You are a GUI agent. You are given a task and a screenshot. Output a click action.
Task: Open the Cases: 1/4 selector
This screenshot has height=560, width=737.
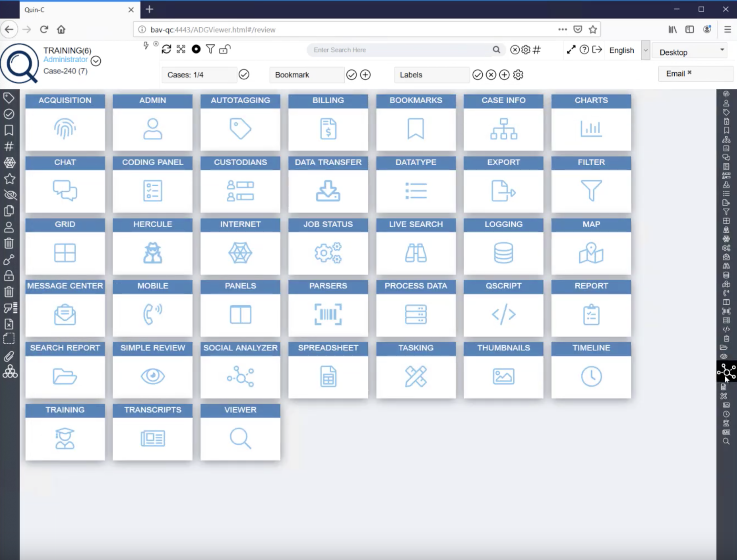coord(199,75)
